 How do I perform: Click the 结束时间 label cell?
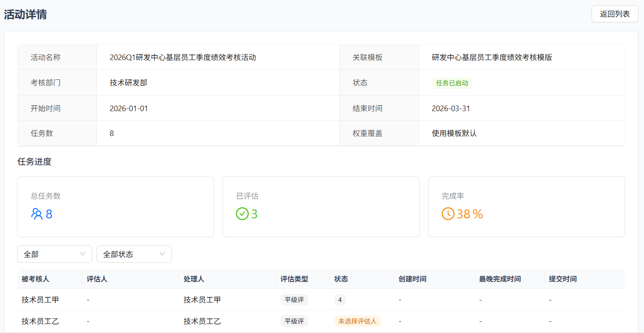[x=379, y=108]
